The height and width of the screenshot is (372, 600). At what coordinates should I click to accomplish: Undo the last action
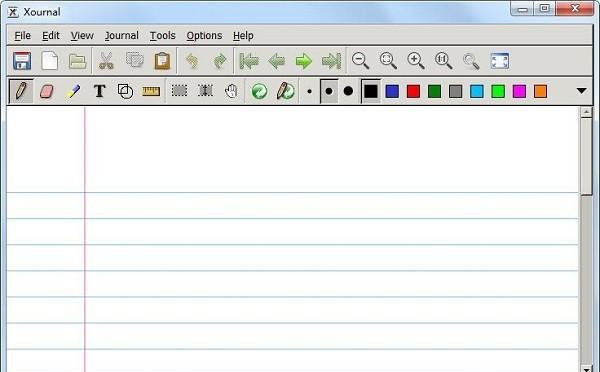coord(192,61)
